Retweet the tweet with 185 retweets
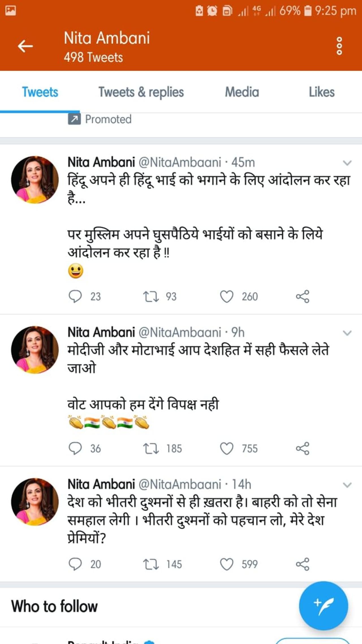 click(x=151, y=448)
